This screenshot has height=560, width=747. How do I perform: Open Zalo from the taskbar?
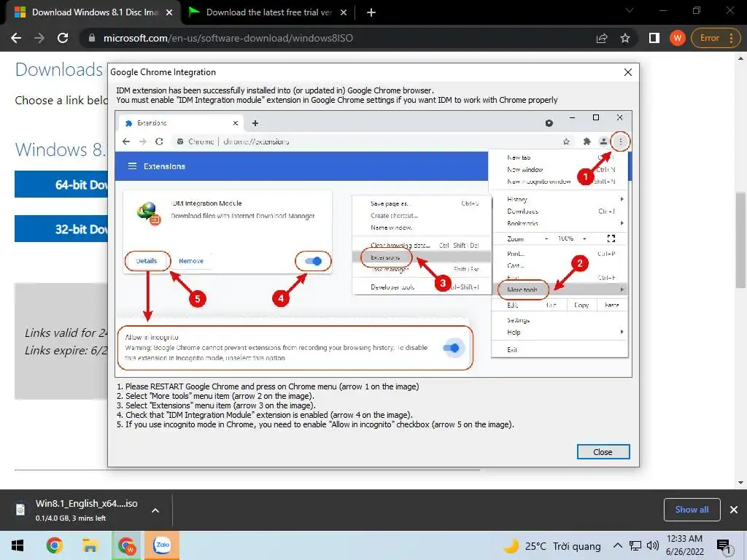162,545
